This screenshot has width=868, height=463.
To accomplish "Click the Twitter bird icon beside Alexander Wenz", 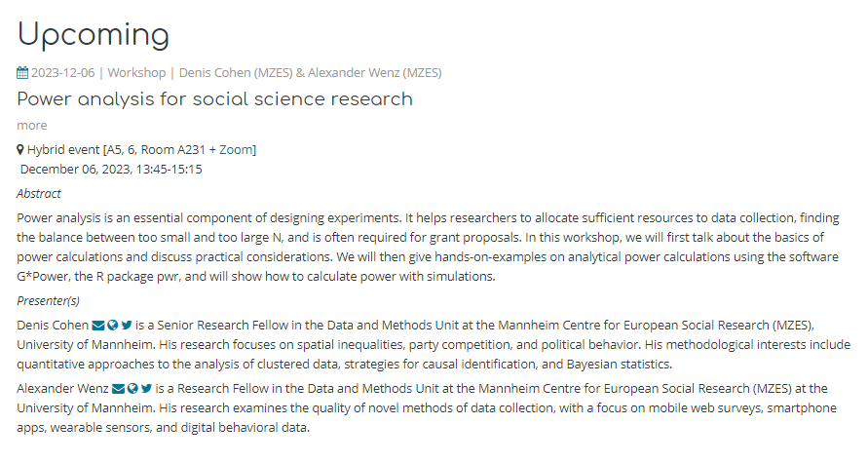I will point(146,388).
